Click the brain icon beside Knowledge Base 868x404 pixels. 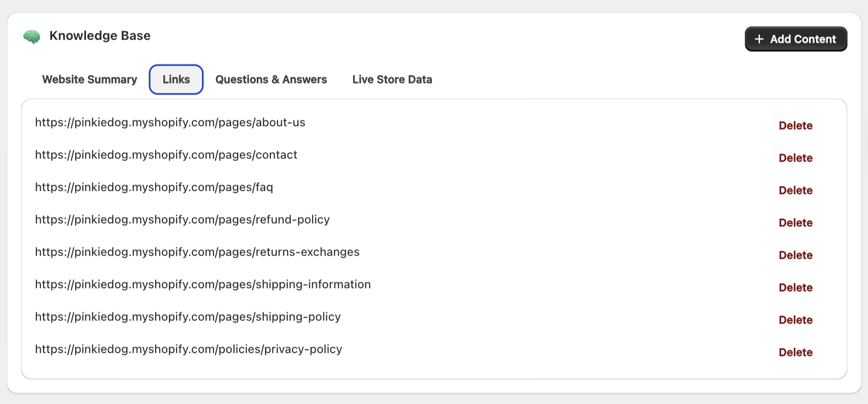32,37
